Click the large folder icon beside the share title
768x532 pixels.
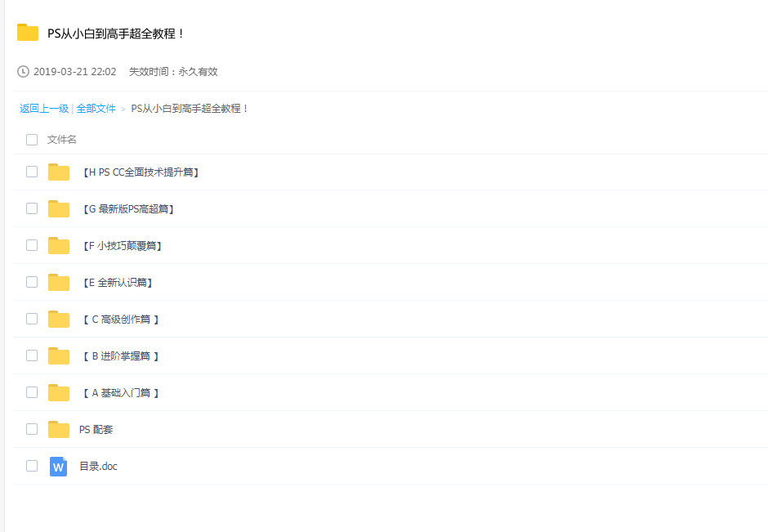click(28, 33)
